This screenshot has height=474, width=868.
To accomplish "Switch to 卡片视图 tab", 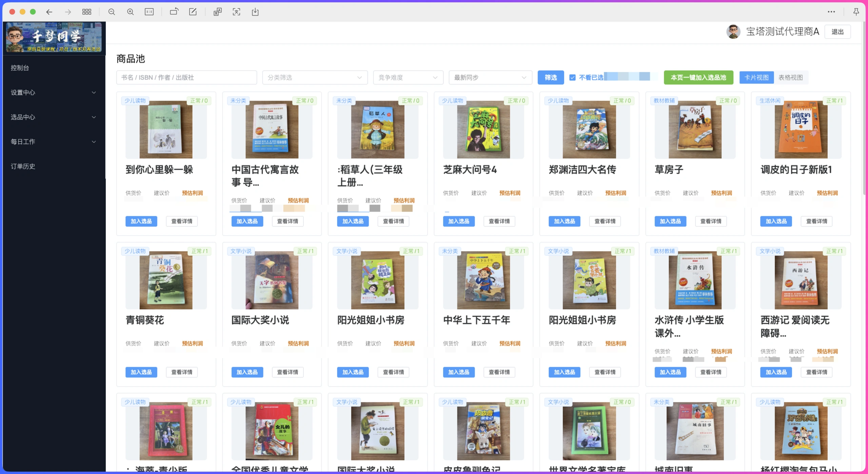I will (x=756, y=78).
